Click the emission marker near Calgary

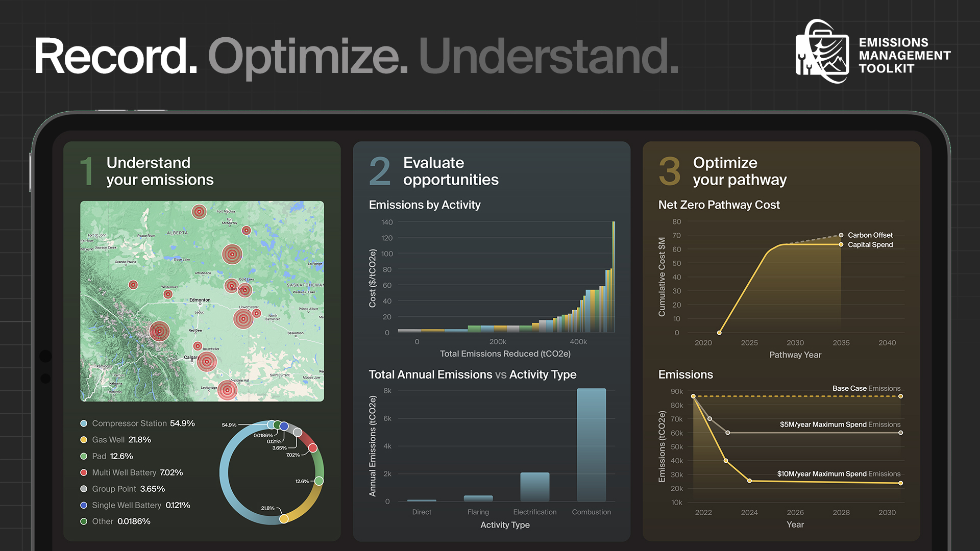pos(207,362)
